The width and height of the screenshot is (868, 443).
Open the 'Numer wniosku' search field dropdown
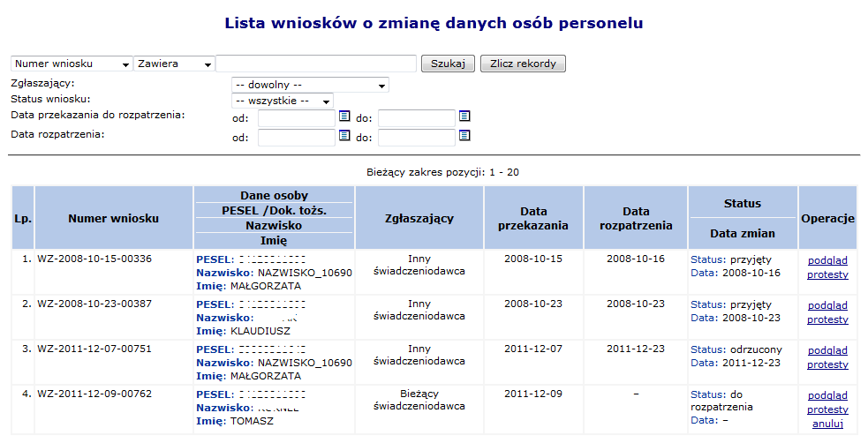tap(72, 64)
